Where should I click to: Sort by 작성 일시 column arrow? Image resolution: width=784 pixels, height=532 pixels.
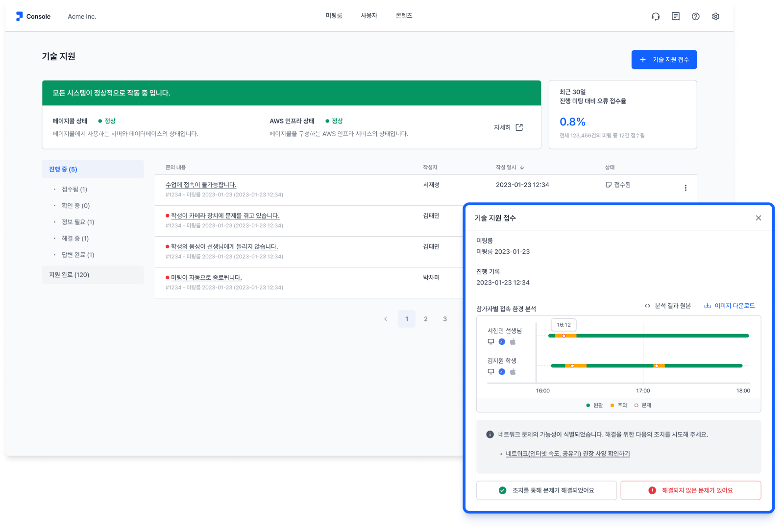pyautogui.click(x=522, y=168)
